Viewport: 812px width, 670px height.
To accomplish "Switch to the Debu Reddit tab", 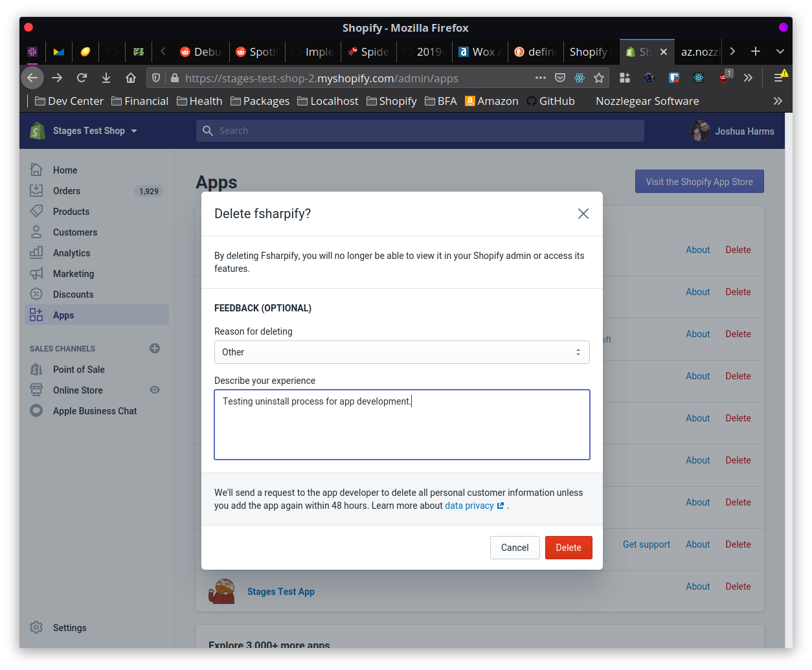I will 201,52.
